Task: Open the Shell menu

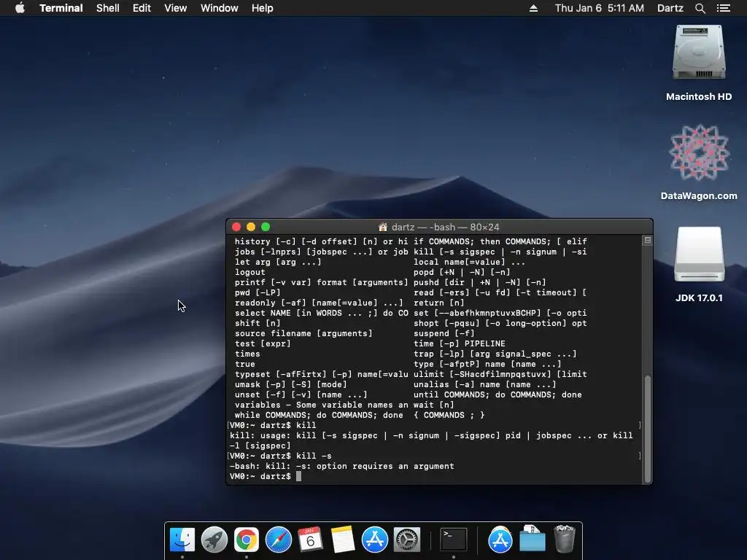Action: point(108,8)
